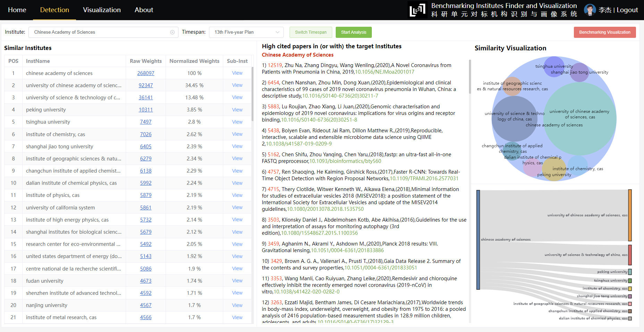Open DOI 10.1093/bioinformatics/bty560
This screenshot has height=332, width=644.
[345, 161]
